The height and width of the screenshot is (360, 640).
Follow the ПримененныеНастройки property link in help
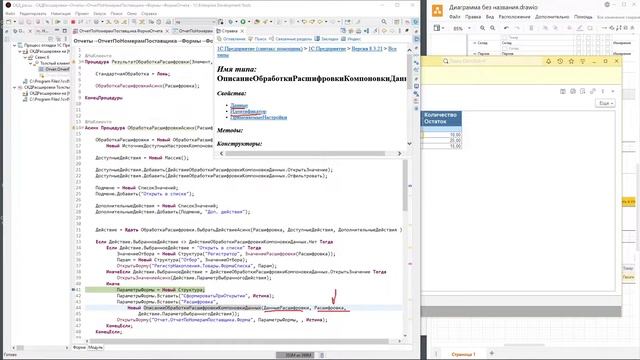click(258, 117)
